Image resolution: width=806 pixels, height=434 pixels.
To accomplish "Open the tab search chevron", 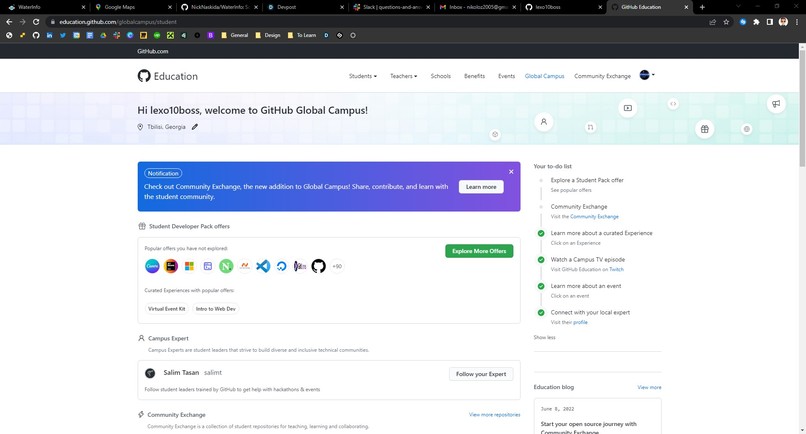I will (739, 7).
